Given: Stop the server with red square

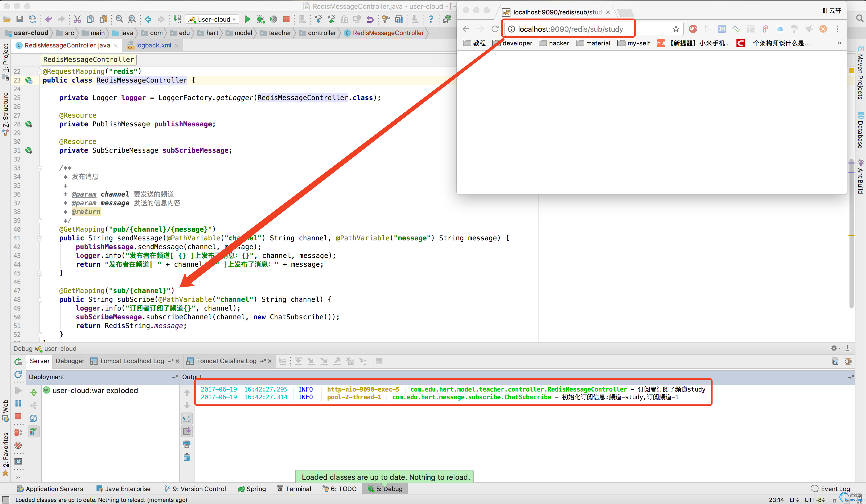Looking at the screenshot, I should (18, 416).
